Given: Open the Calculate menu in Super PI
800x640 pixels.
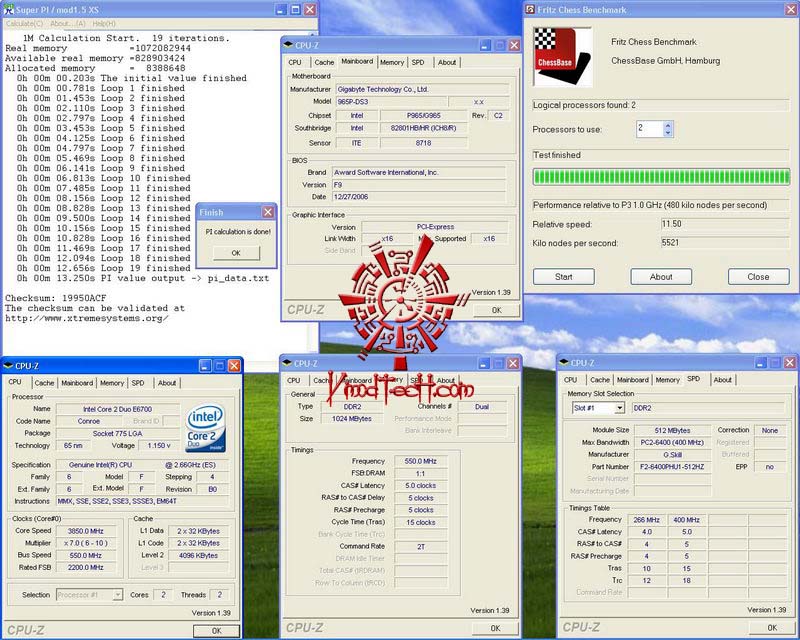Looking at the screenshot, I should coord(24,23).
